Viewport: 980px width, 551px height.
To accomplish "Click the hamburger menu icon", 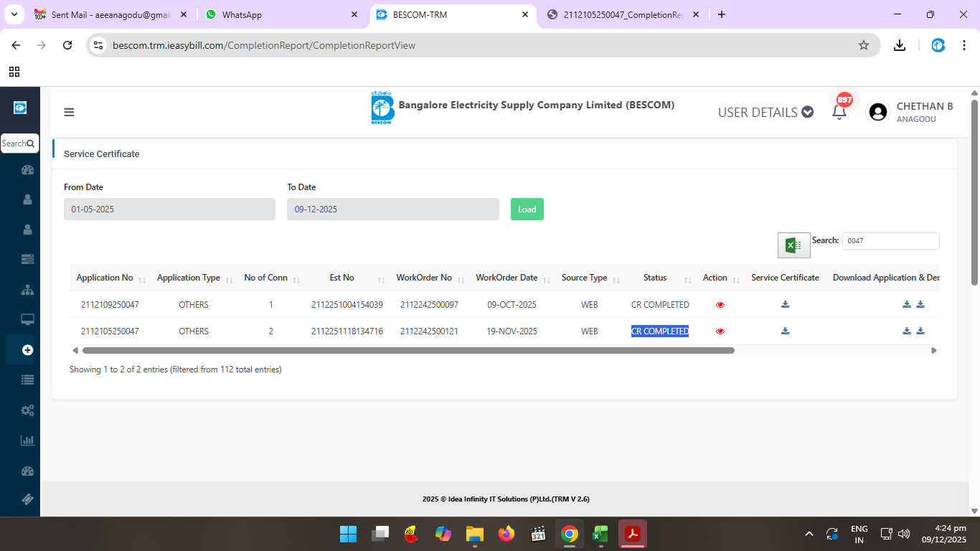I will coord(69,112).
